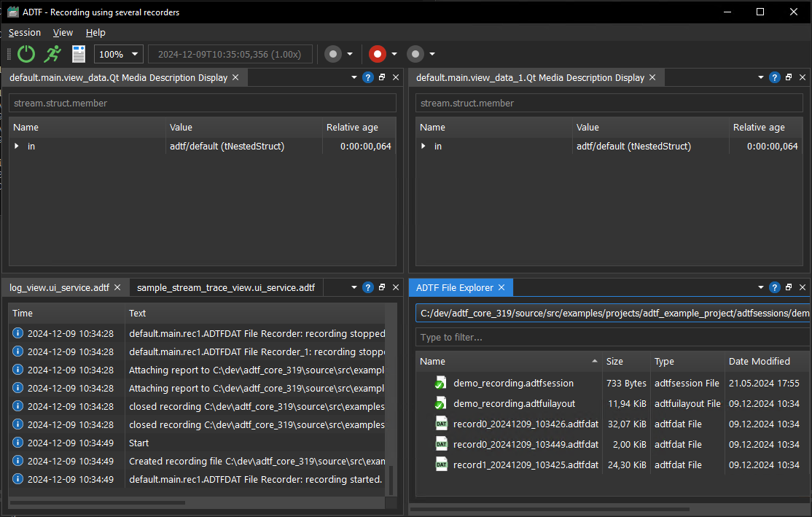Viewport: 812px width, 517px height.
Task: Click help icon in view_data_1 panel
Action: click(774, 77)
